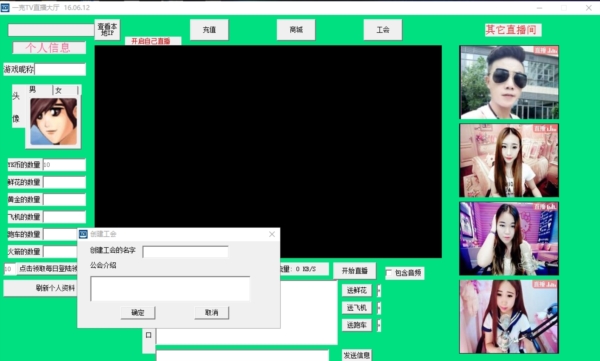Select the 女 avatar tab
This screenshot has height=361, width=600.
tap(65, 90)
